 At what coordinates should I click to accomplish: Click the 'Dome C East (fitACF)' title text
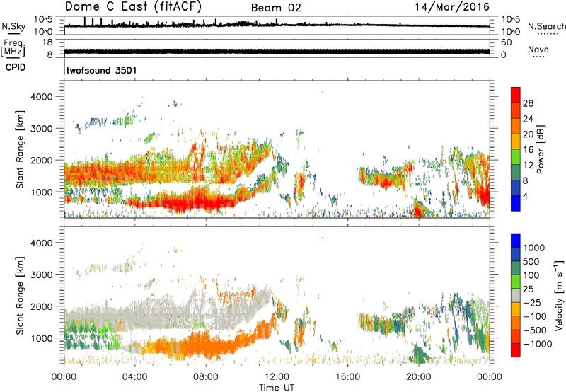[x=133, y=6]
